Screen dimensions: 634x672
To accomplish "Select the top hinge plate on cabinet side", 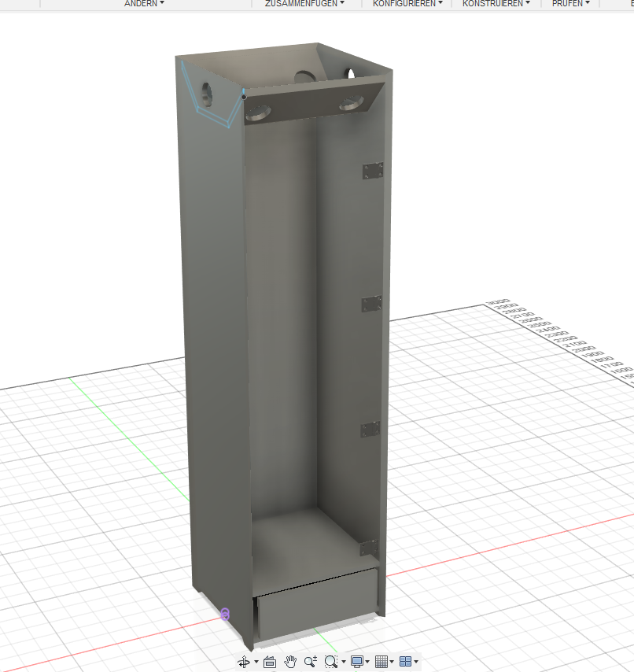I will 373,171.
